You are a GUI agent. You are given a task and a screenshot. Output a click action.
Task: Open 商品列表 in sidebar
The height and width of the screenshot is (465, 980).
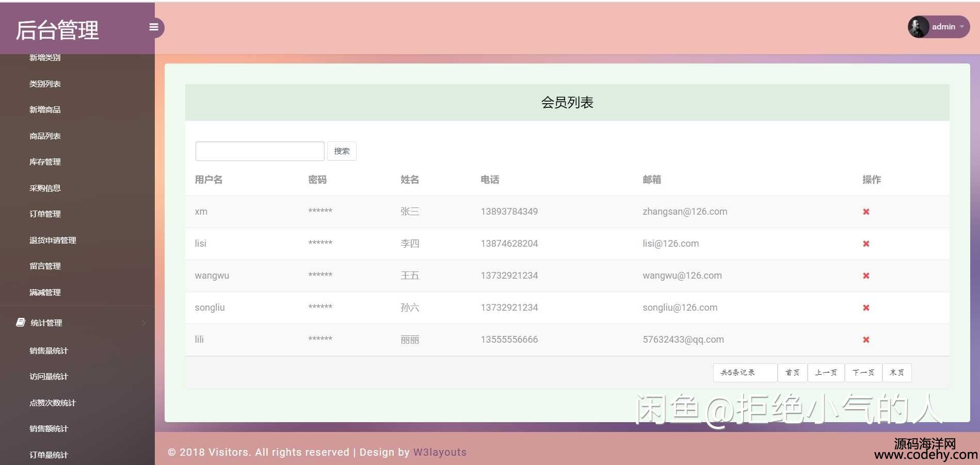click(45, 136)
